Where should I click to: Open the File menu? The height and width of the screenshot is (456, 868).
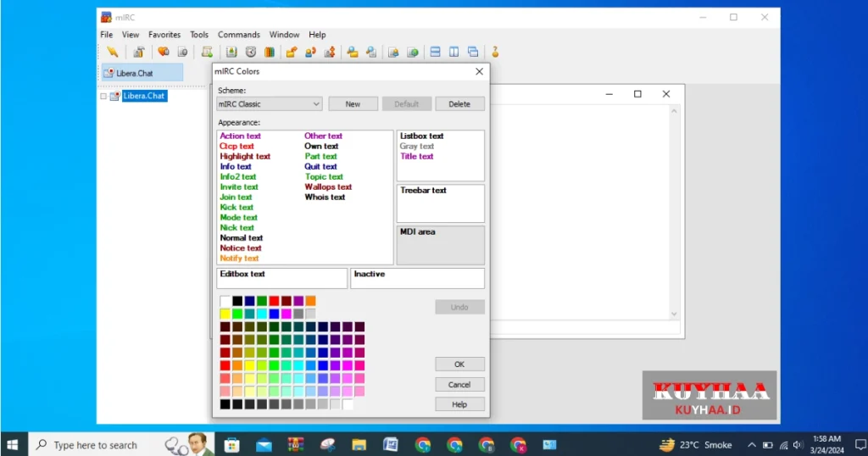(106, 34)
